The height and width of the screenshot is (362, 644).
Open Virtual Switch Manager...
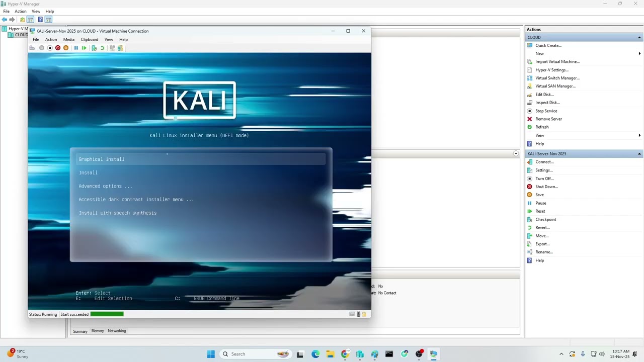pyautogui.click(x=557, y=78)
